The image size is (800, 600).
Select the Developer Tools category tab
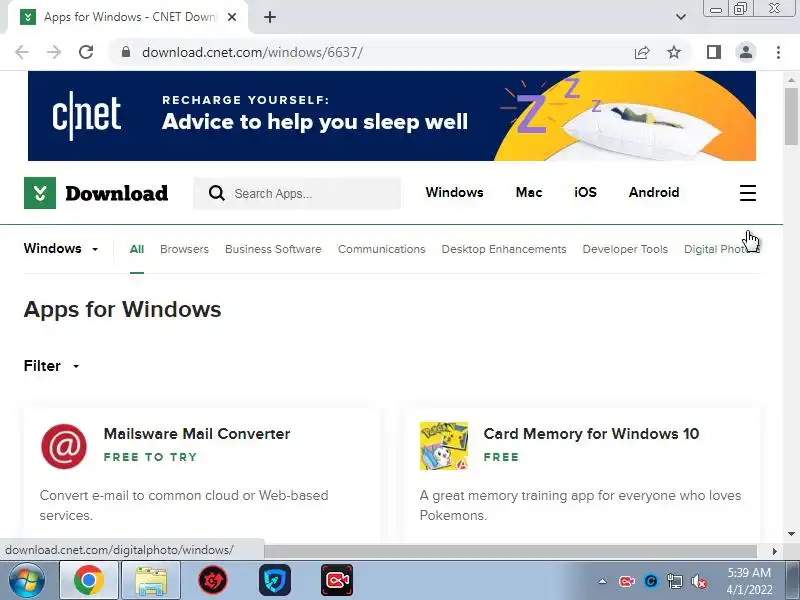point(625,249)
